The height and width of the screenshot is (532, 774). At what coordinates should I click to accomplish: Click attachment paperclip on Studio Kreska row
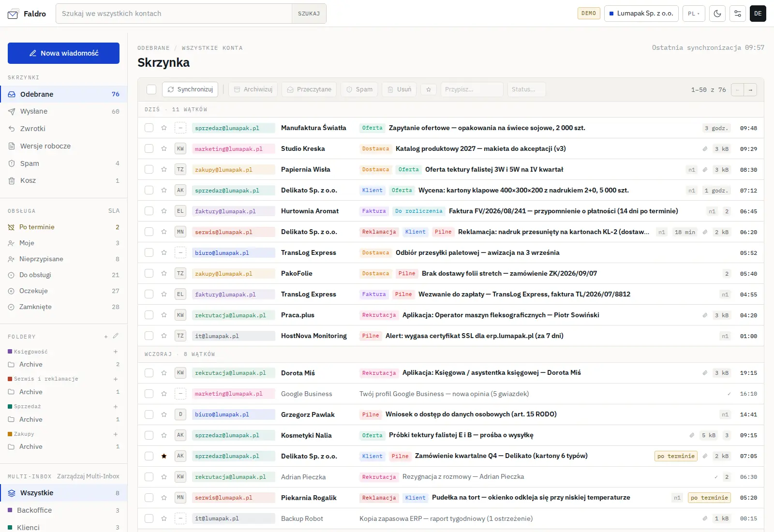point(705,149)
